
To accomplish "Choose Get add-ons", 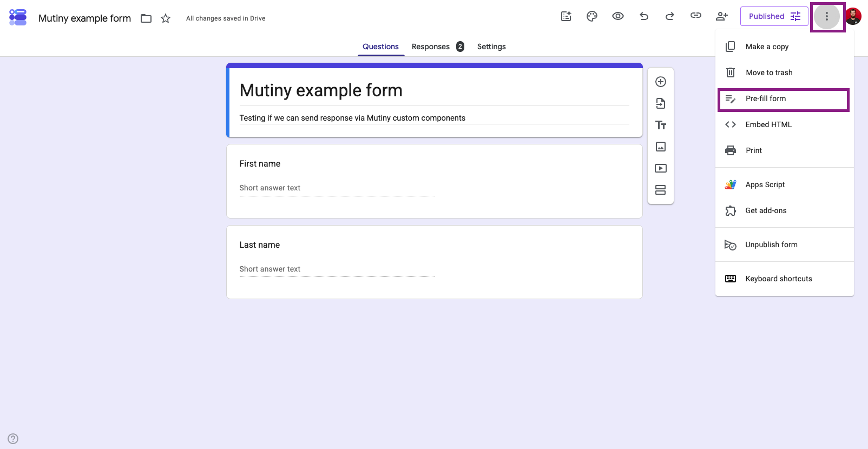I will (x=785, y=210).
